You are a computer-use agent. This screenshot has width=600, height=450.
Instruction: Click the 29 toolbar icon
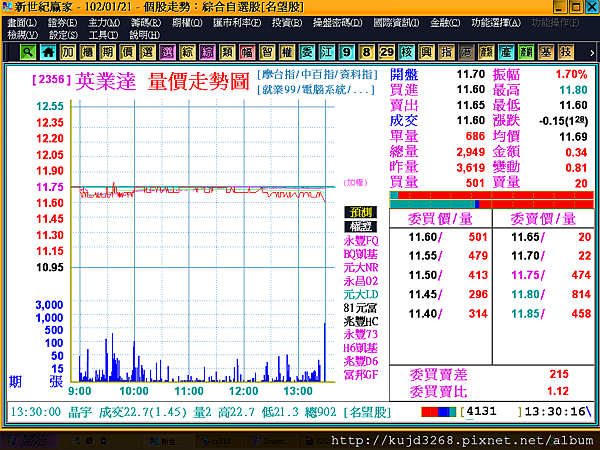(x=386, y=52)
